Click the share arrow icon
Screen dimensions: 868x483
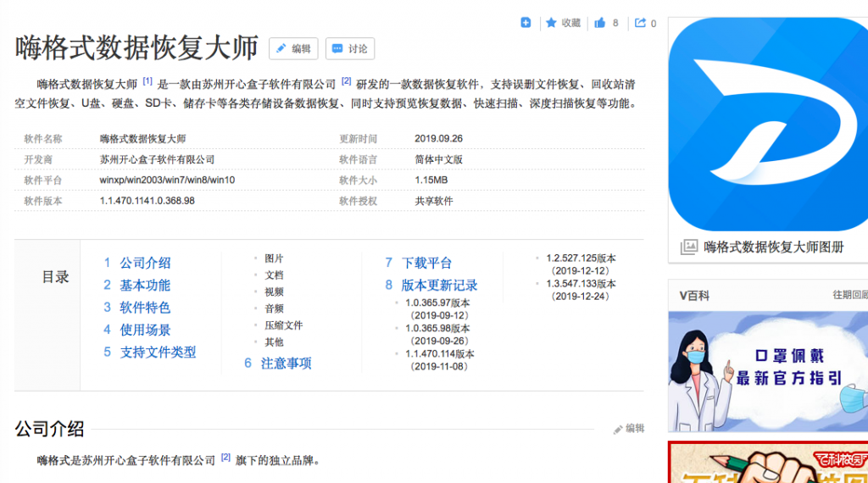[x=640, y=23]
